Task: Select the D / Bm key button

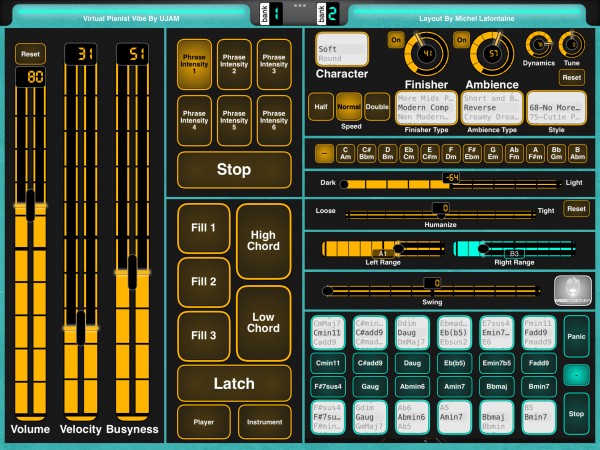Action: (x=388, y=153)
